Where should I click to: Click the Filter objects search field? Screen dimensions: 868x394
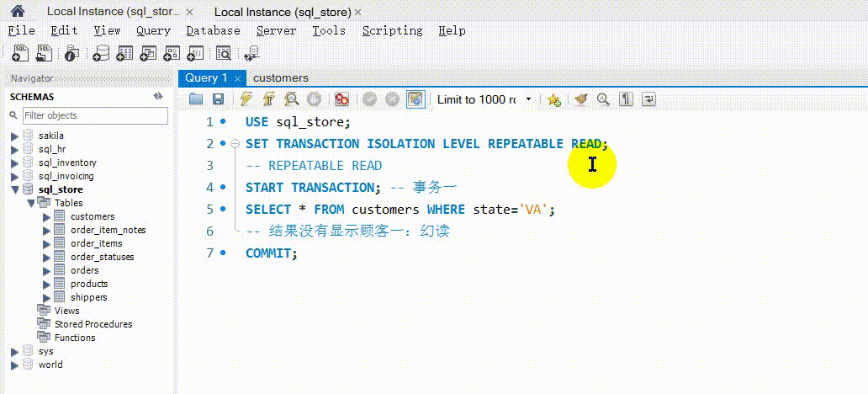click(x=95, y=116)
